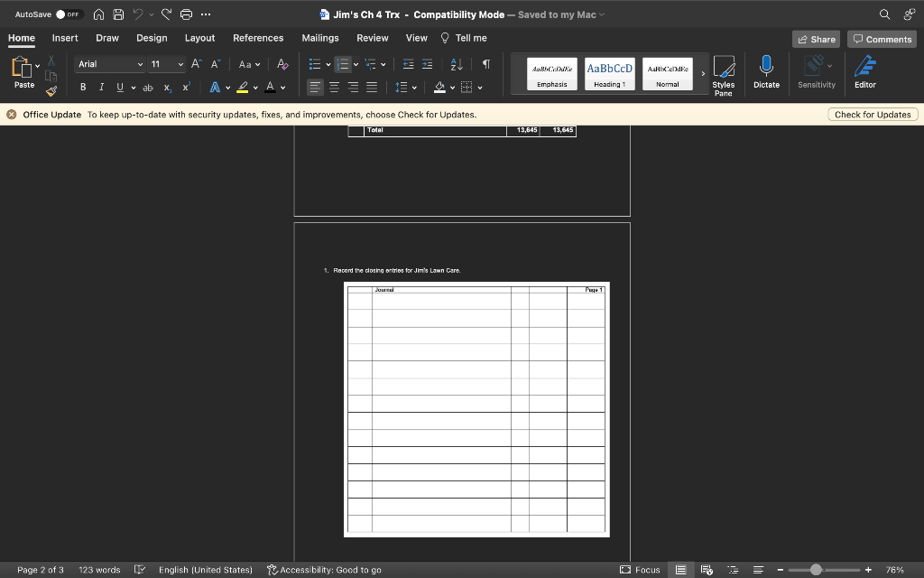Increase font size with the larger A
924x578 pixels.
[x=197, y=64]
